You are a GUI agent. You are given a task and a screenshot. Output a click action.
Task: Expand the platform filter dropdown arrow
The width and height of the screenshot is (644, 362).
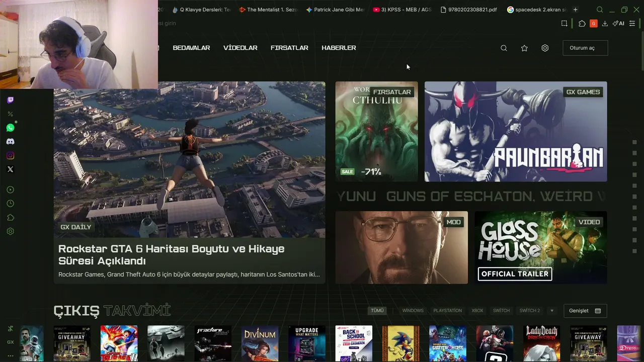(x=552, y=311)
